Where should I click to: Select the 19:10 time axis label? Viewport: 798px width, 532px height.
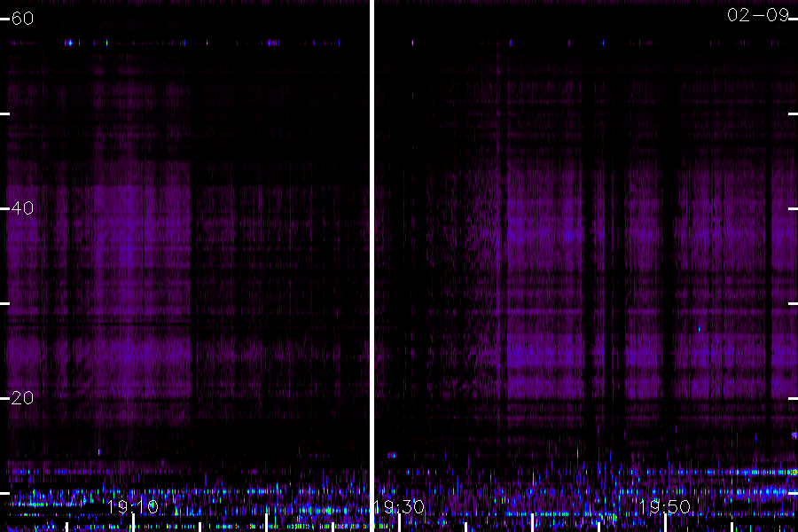(133, 507)
